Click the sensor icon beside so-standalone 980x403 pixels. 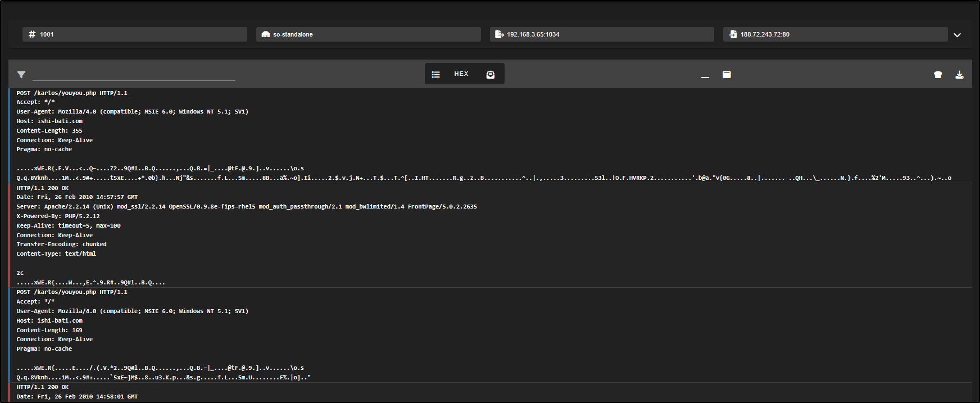click(x=266, y=34)
